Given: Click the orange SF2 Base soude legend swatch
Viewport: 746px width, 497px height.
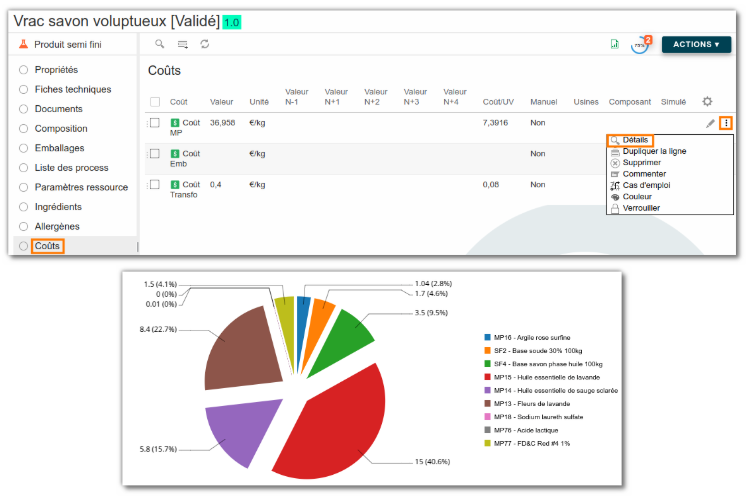Looking at the screenshot, I should click(x=487, y=351).
